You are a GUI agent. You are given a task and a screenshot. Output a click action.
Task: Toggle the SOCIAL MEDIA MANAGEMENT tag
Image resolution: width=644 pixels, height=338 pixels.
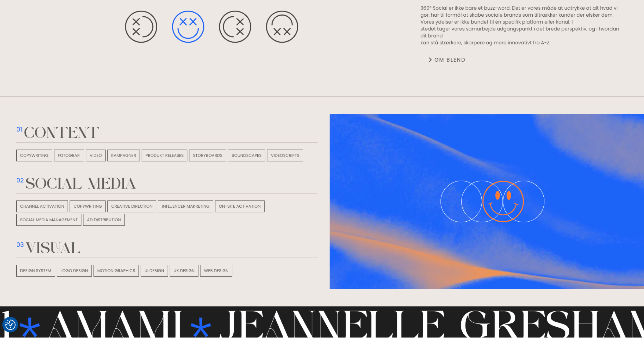49,220
